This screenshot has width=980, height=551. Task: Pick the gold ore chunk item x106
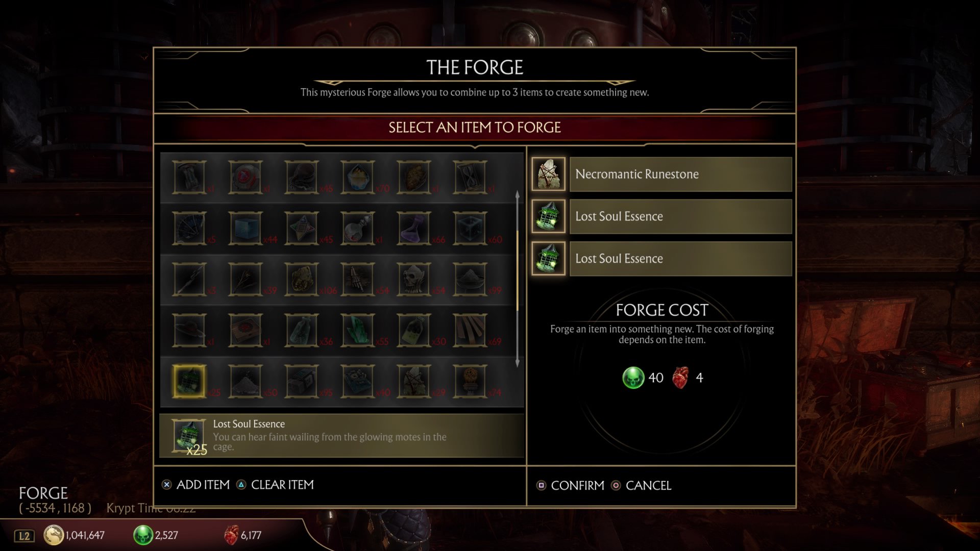pyautogui.click(x=302, y=279)
